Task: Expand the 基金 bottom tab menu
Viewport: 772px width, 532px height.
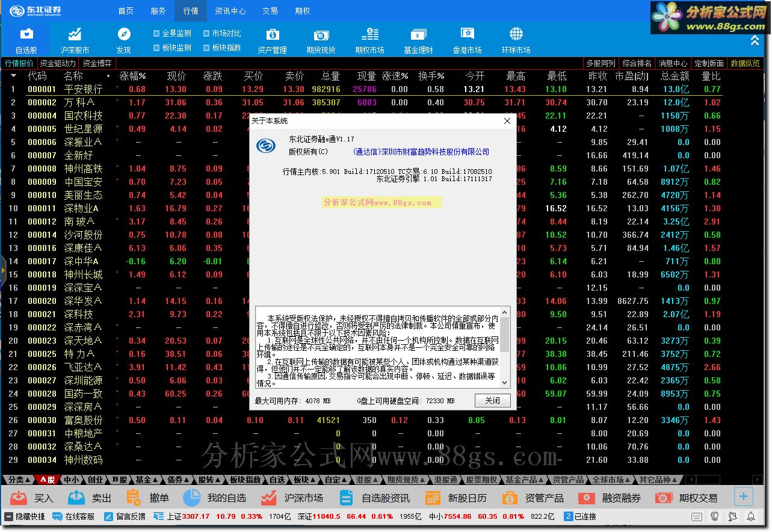Action: [x=147, y=480]
